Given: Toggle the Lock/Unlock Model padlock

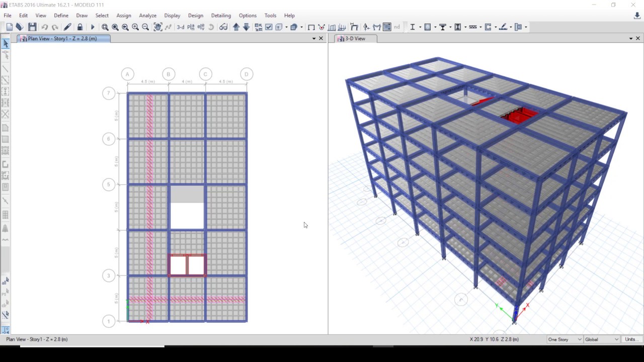Looking at the screenshot, I should 80,27.
